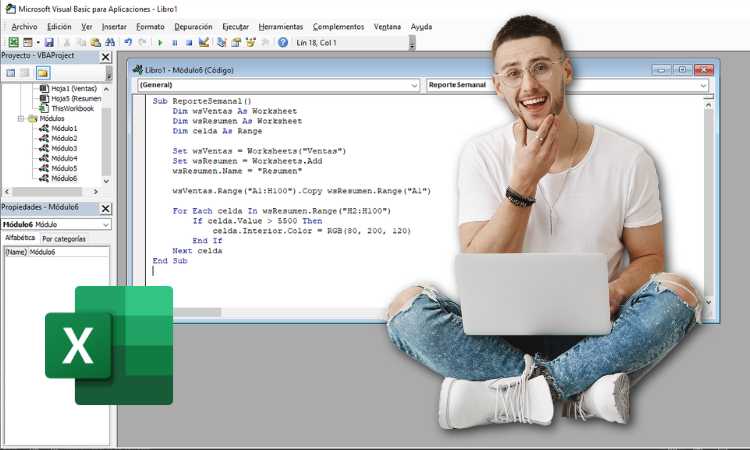750x450 pixels.
Task: Toggle Design Mode in the toolbar
Action: click(x=204, y=43)
